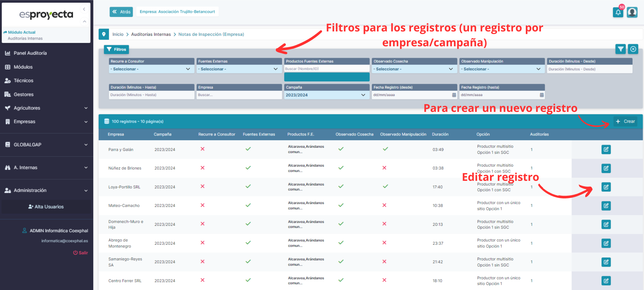Click the Empresa: Asociación Trujillo-Betancourt label
The width and height of the screenshot is (644, 290).
point(177,12)
